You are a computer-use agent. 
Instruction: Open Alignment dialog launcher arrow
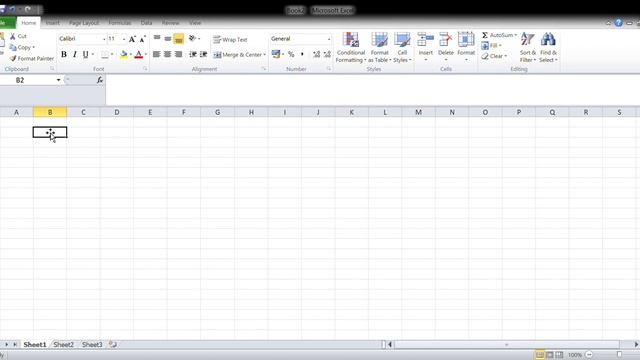point(264,69)
